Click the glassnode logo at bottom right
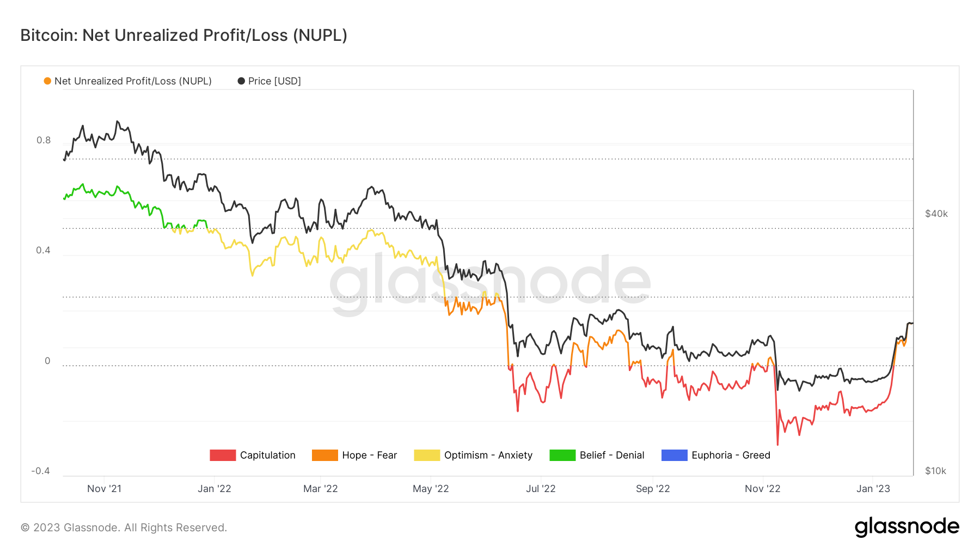Screen dimensions: 980x552 click(x=906, y=527)
